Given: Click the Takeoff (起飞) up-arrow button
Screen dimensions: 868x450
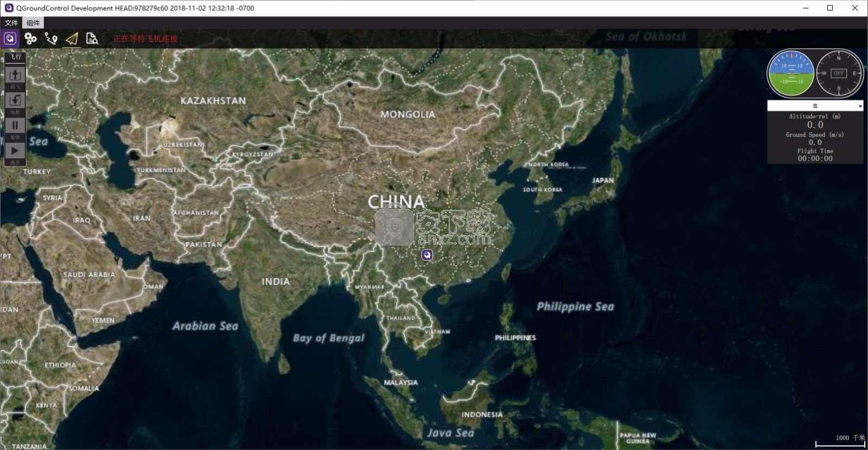Looking at the screenshot, I should coord(15,75).
